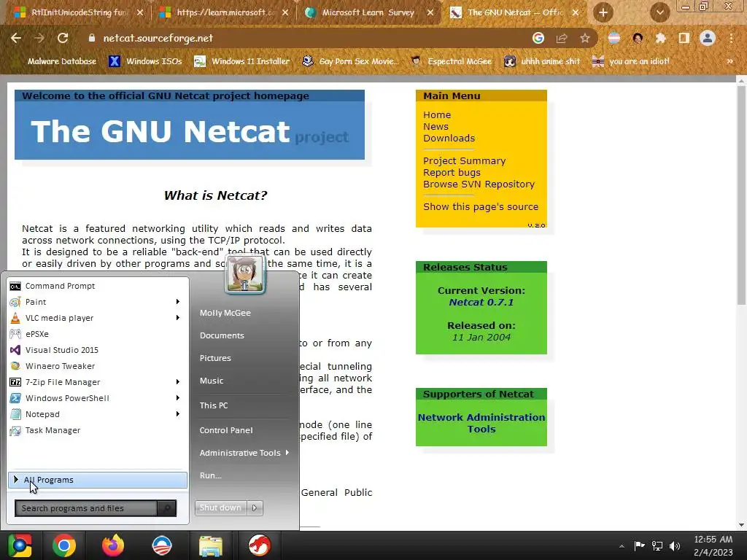Click the Obama-logo icon on the taskbar
The height and width of the screenshot is (560, 747).
[x=161, y=545]
